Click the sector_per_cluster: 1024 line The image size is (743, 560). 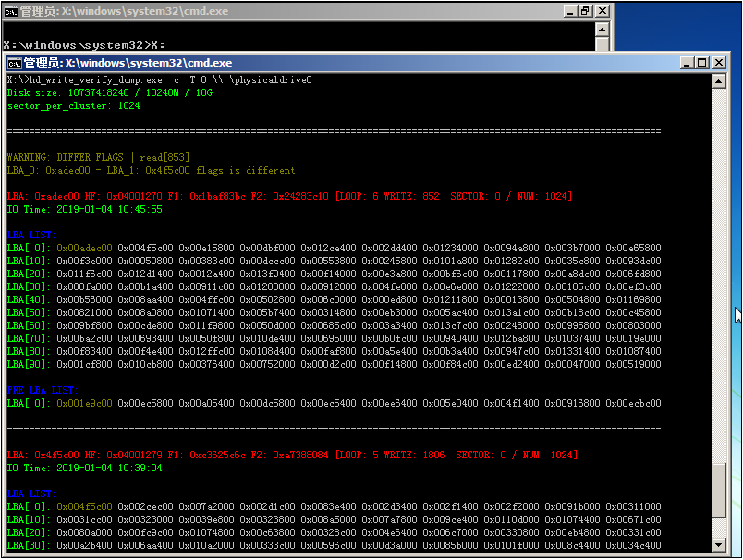[x=73, y=106]
